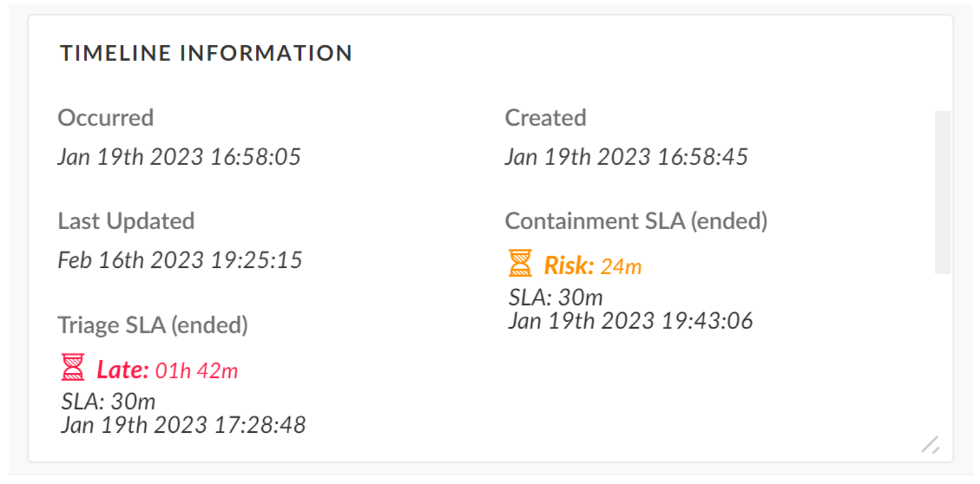
Task: Click the Occurred date Jan 19th 16:58:05
Action: [179, 157]
